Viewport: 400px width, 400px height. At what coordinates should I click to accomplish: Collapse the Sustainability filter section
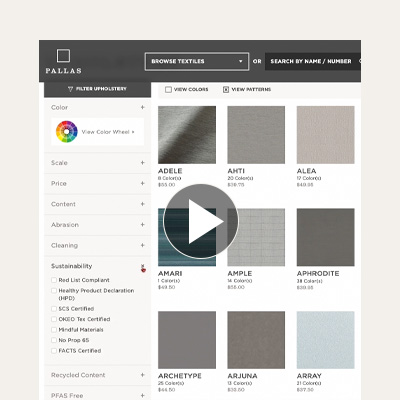[143, 266]
